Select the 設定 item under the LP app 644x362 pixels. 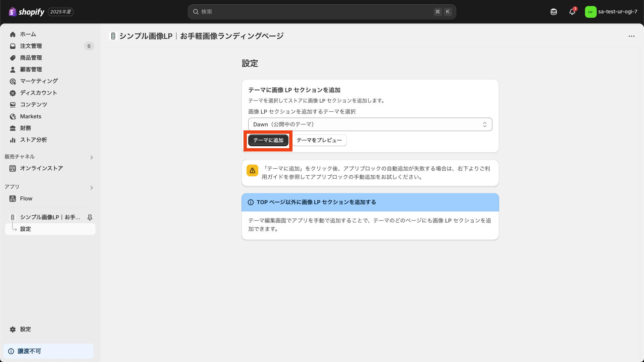pyautogui.click(x=25, y=229)
